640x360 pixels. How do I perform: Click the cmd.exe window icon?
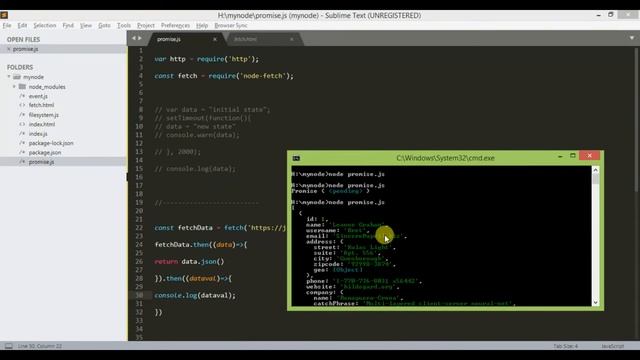coord(296,158)
